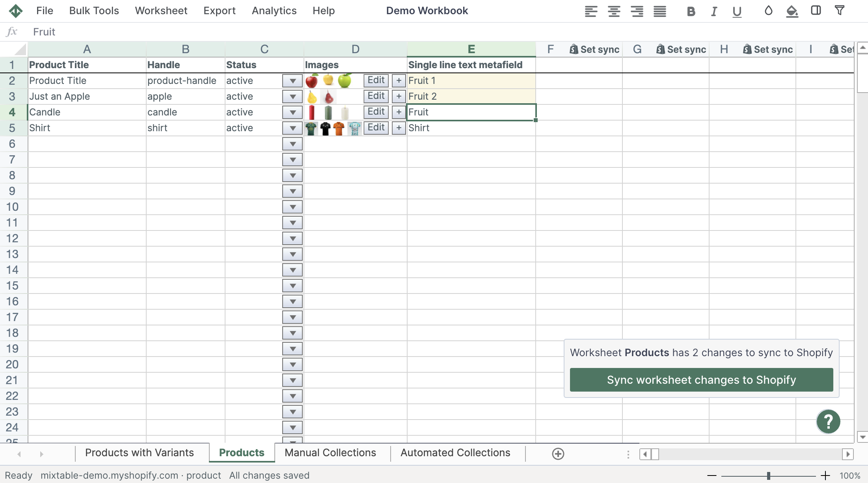Screen dimensions: 868x483
Task: Click Sync worksheet changes to Shopify
Action: [701, 379]
